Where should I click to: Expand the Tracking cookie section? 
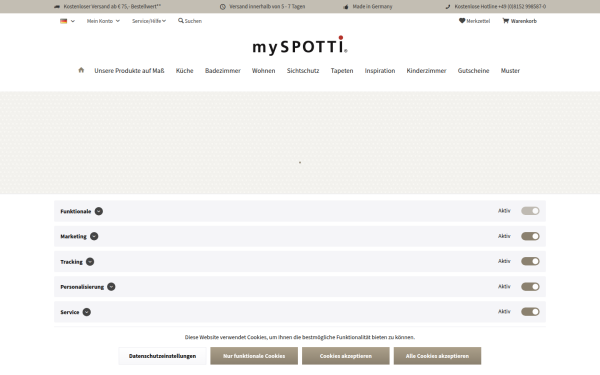coord(90,262)
